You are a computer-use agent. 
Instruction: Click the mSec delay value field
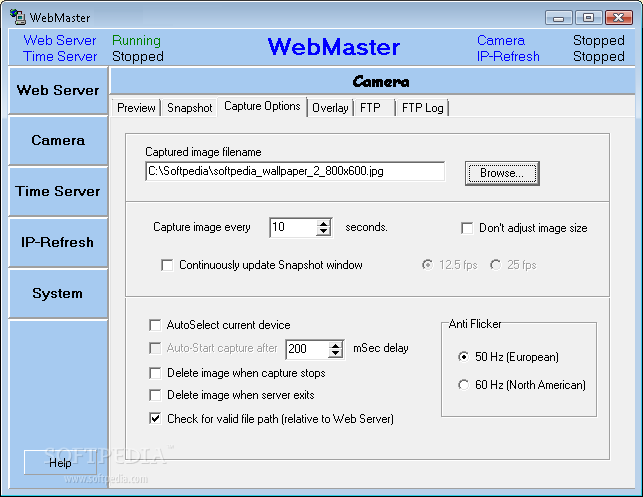pos(307,349)
